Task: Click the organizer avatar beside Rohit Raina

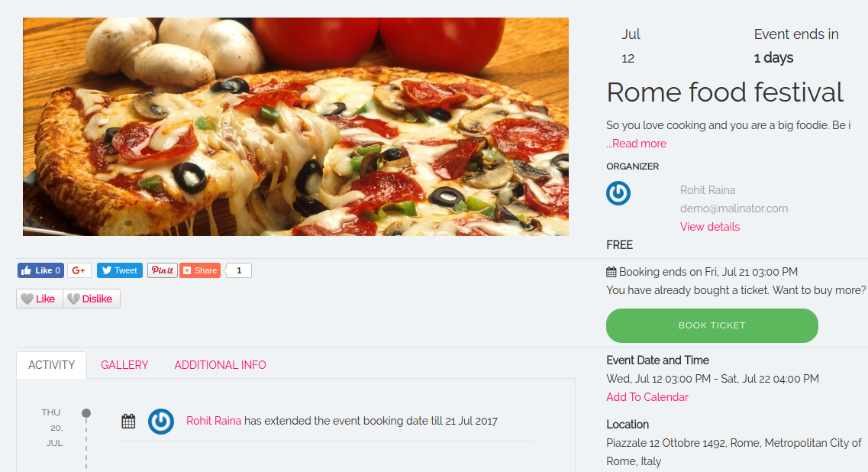Action: coord(618,193)
